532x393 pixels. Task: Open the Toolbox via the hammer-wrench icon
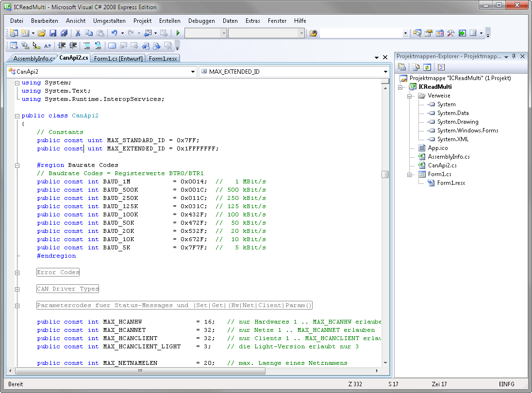pos(451,33)
